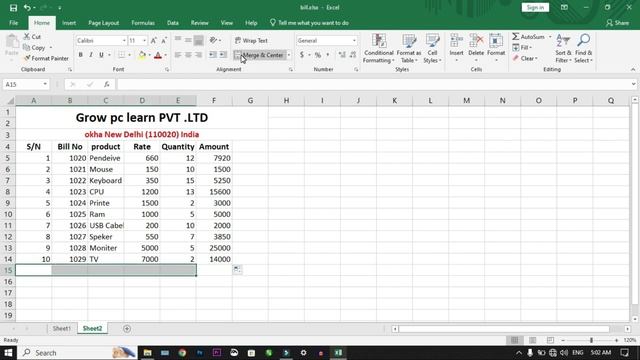Select the Format Painter brush
This screenshot has height=360, width=640.
(27, 58)
